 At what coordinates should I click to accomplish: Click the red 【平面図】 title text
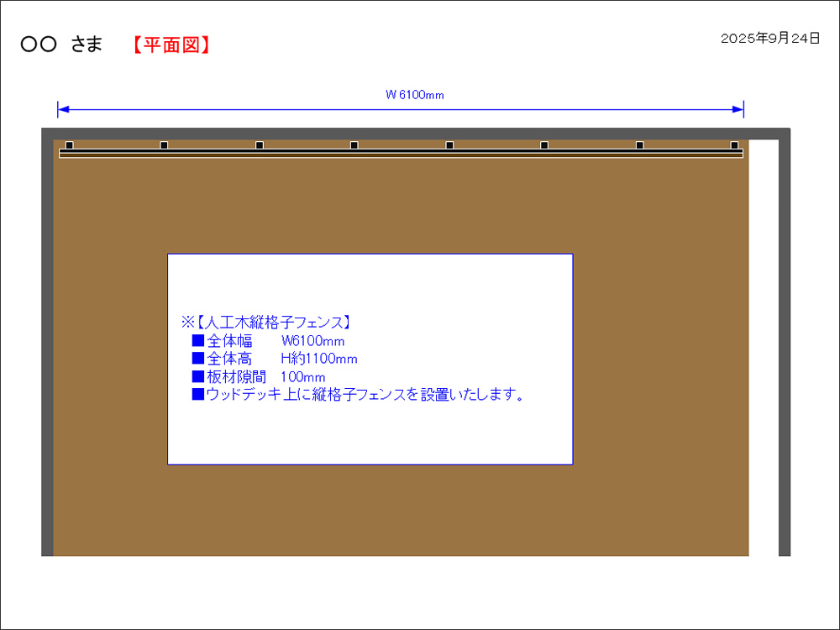tap(171, 45)
